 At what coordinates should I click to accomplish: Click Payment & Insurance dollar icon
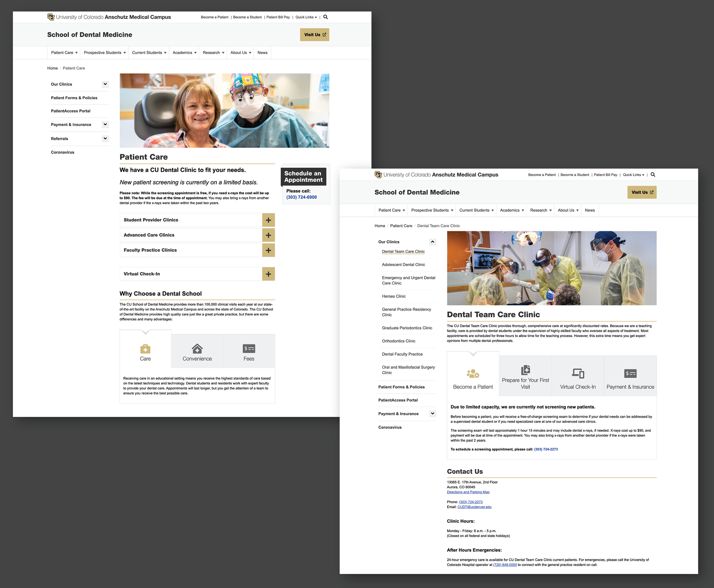pyautogui.click(x=630, y=373)
